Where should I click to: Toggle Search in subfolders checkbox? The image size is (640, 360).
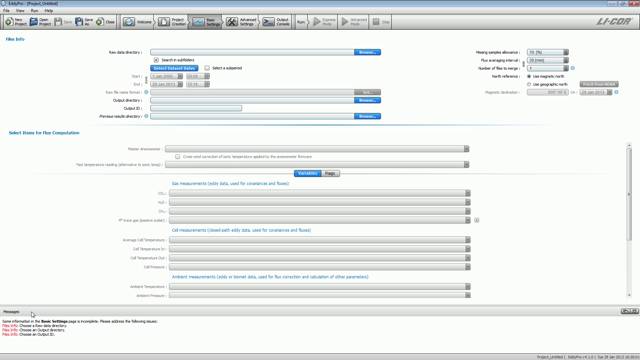[156, 60]
